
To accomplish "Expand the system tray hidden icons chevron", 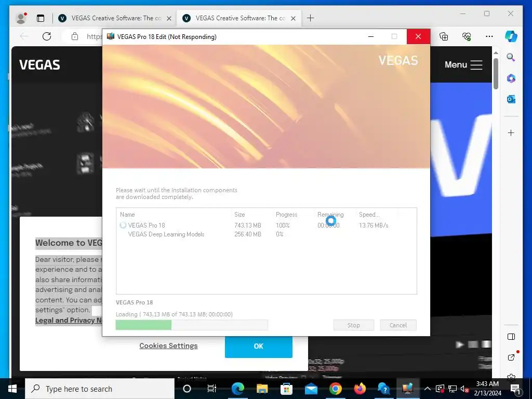I will pyautogui.click(x=428, y=389).
